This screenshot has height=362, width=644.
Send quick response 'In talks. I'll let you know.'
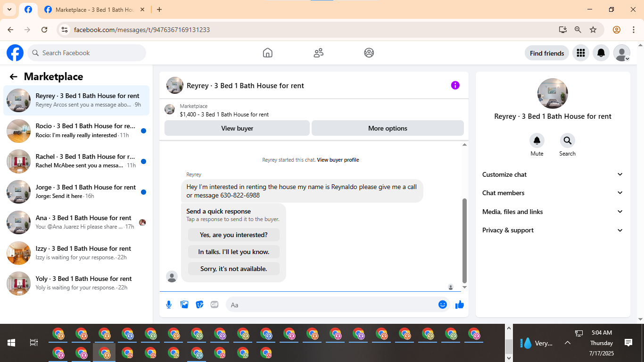click(234, 252)
